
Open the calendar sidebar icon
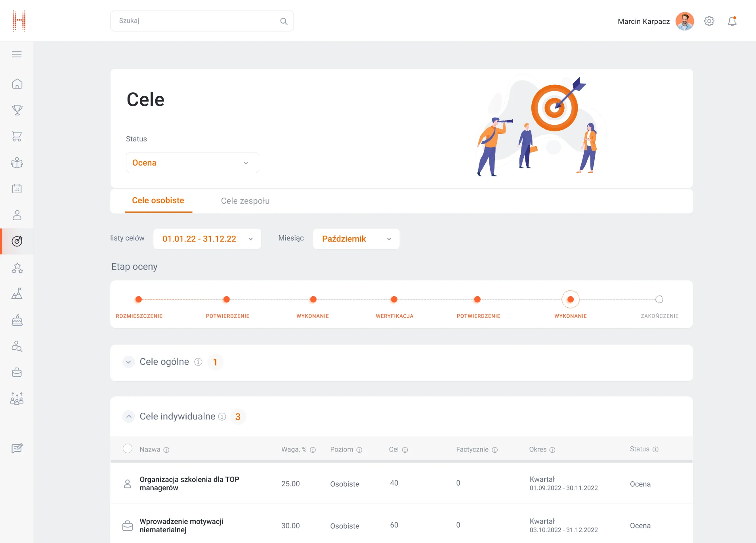[x=17, y=189]
